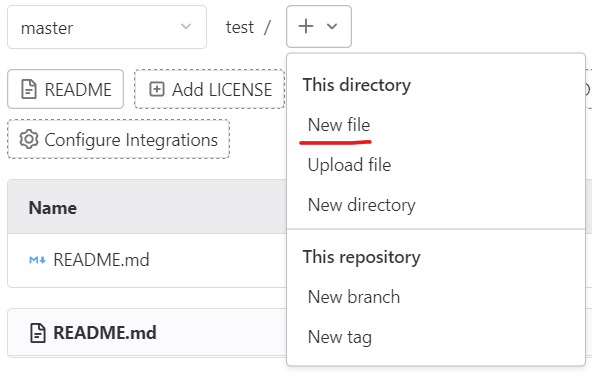The image size is (592, 377).
Task: Click the plus-square icon on Add LICENSE
Action: point(157,89)
